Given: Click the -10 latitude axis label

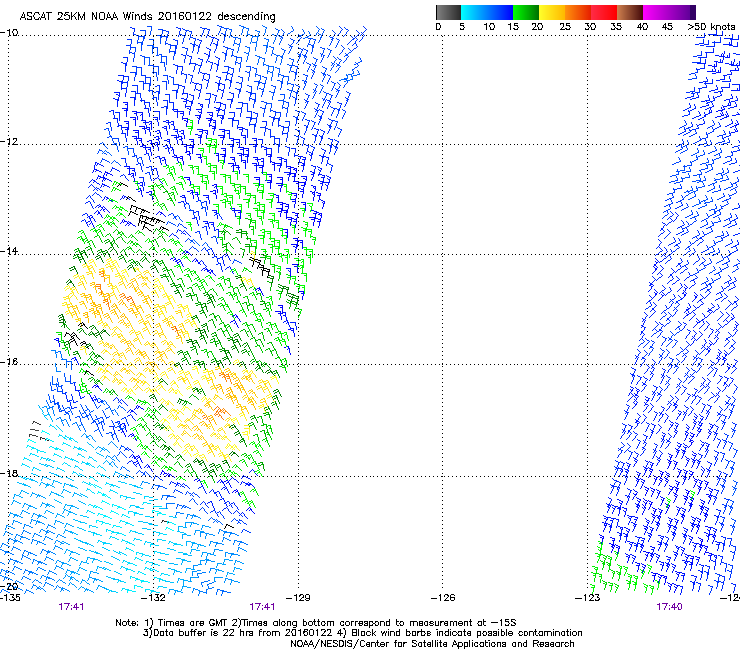Looking at the screenshot, I should point(9,33).
